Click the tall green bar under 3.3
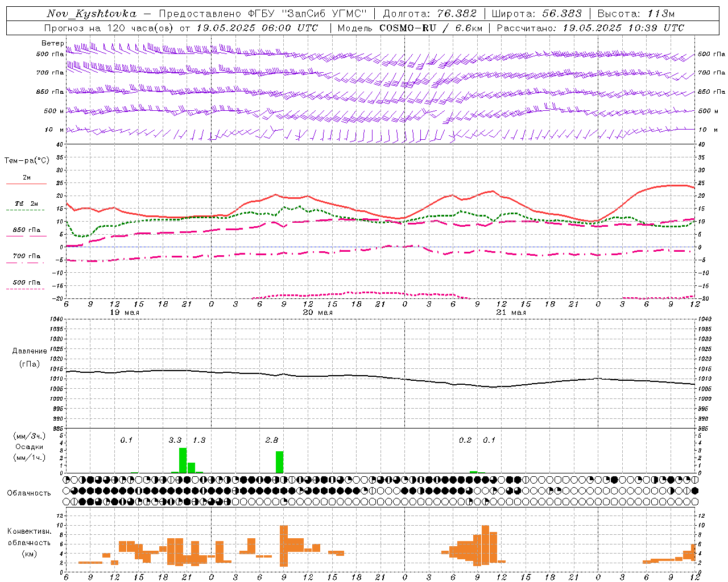 183,460
